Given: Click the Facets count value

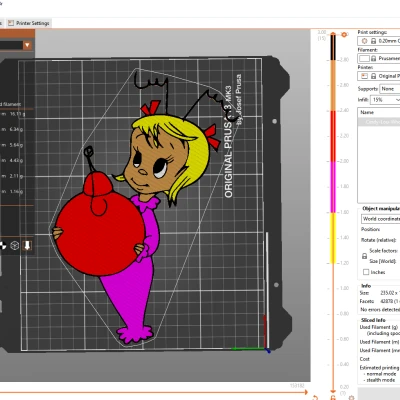Looking at the screenshot, I should (x=390, y=301).
